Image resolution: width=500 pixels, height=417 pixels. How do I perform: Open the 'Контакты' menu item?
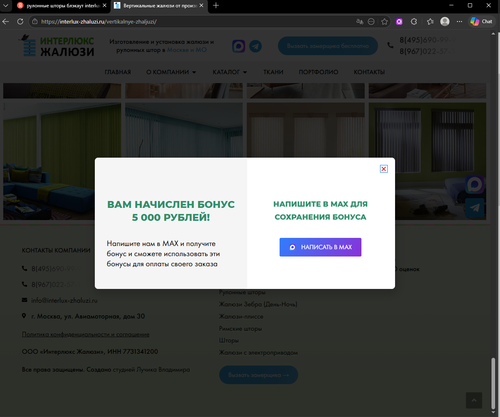coord(369,72)
